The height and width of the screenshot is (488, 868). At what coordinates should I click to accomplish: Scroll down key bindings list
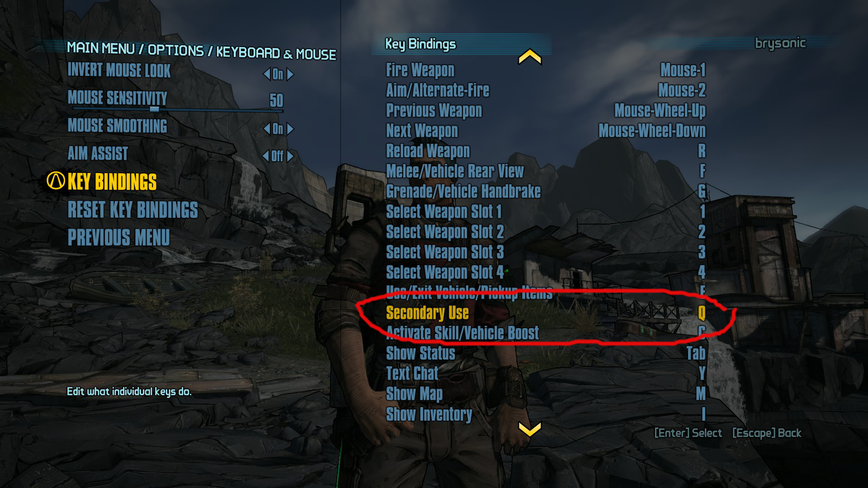(528, 429)
